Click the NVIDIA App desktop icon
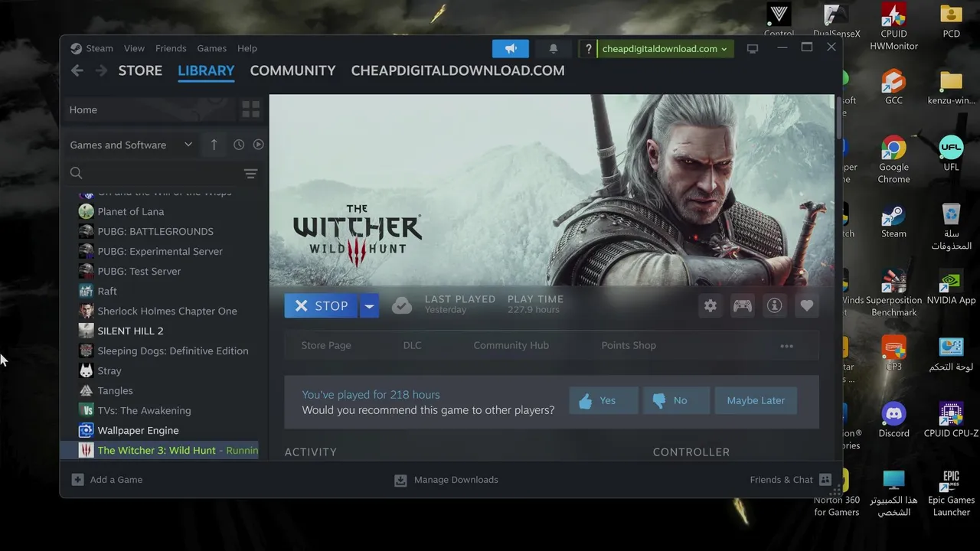 951,287
